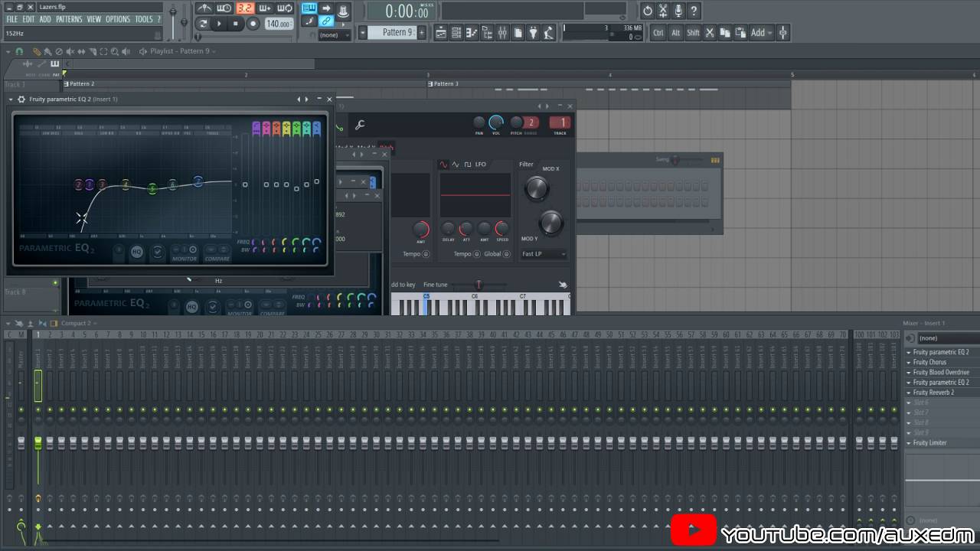Click the copy toolbar icon
The height and width of the screenshot is (551, 980).
[725, 33]
